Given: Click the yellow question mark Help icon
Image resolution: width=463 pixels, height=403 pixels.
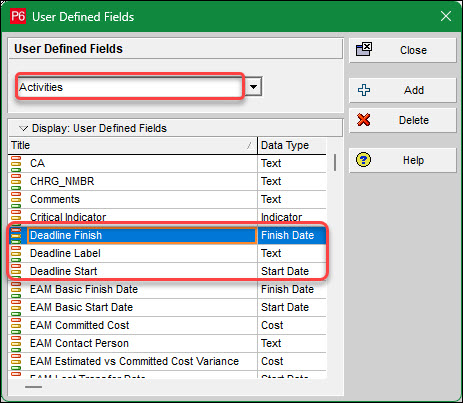Looking at the screenshot, I should [363, 160].
